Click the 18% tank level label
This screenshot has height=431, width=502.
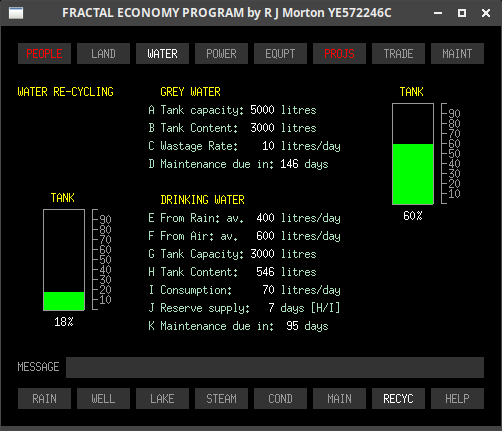[64, 322]
